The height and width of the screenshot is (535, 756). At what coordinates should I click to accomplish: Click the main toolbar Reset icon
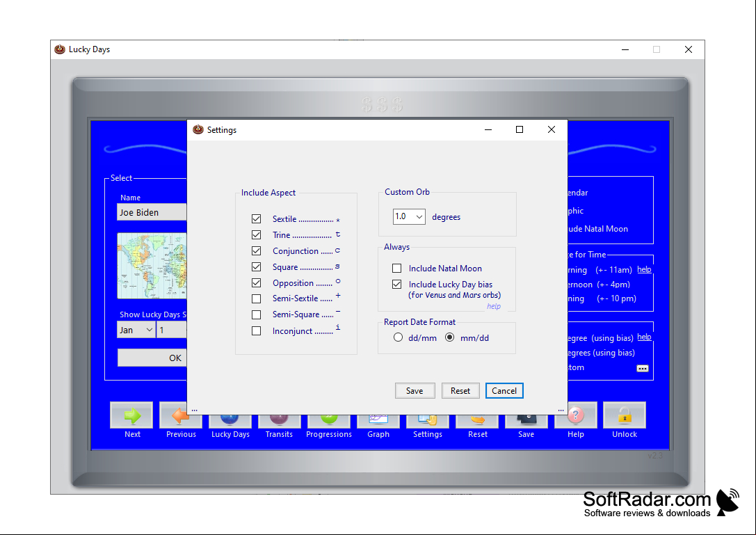click(477, 421)
